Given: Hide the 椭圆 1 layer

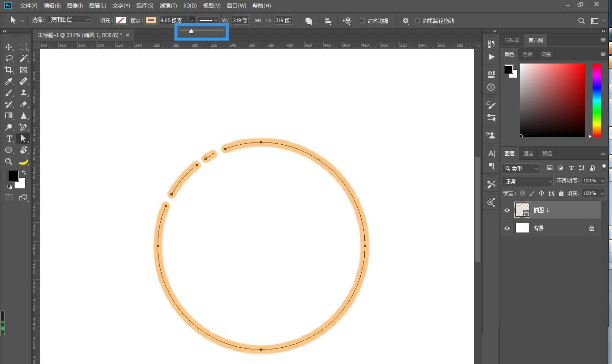Looking at the screenshot, I should click(507, 210).
